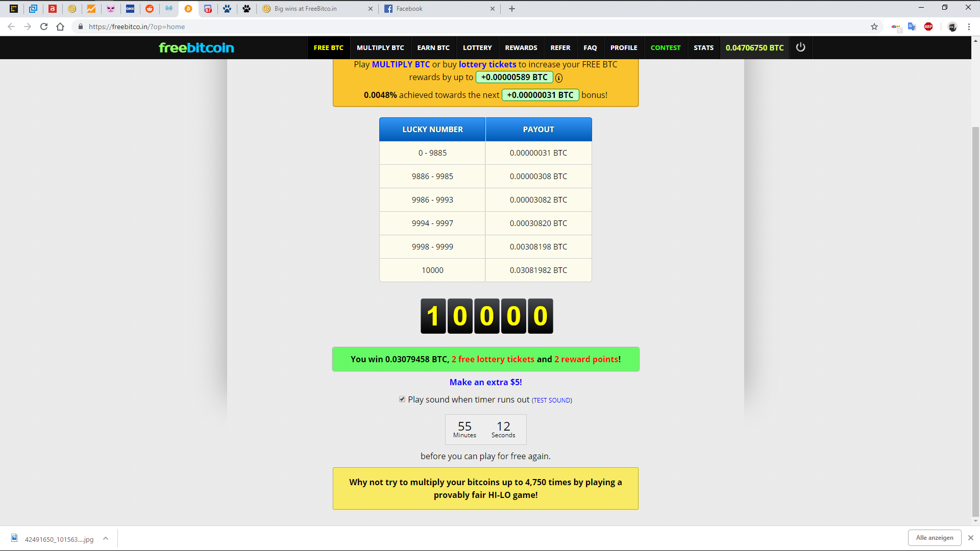Reload the current page
Viewport: 980px width, 551px height.
[x=44, y=27]
